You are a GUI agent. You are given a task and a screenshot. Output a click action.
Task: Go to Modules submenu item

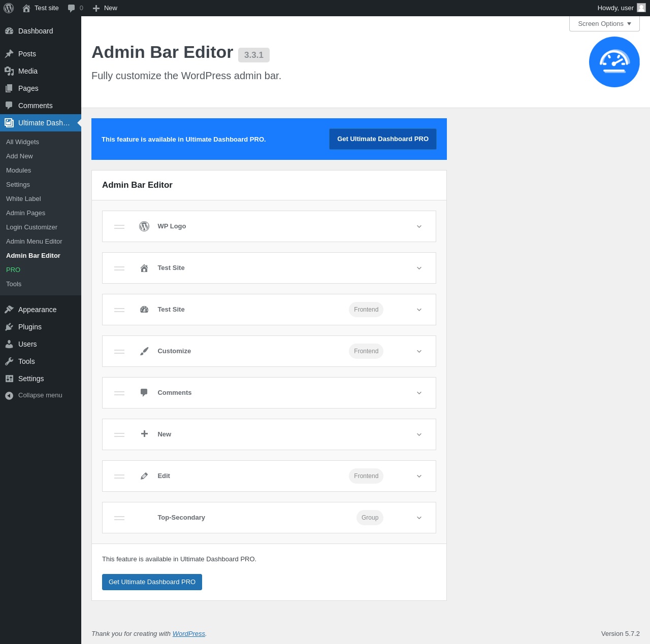(41, 171)
